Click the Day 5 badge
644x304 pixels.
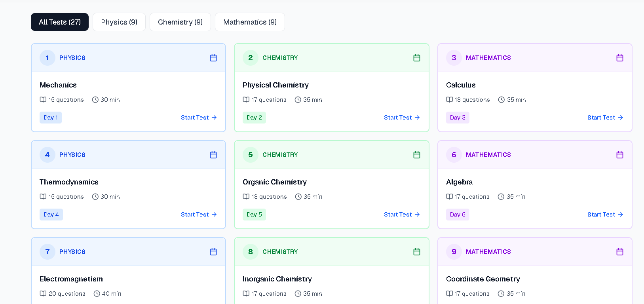point(254,215)
